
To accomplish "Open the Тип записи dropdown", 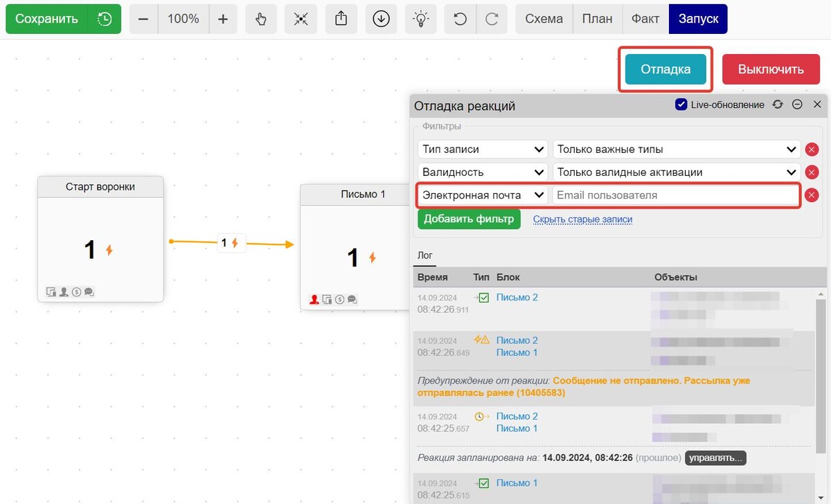I will (483, 150).
